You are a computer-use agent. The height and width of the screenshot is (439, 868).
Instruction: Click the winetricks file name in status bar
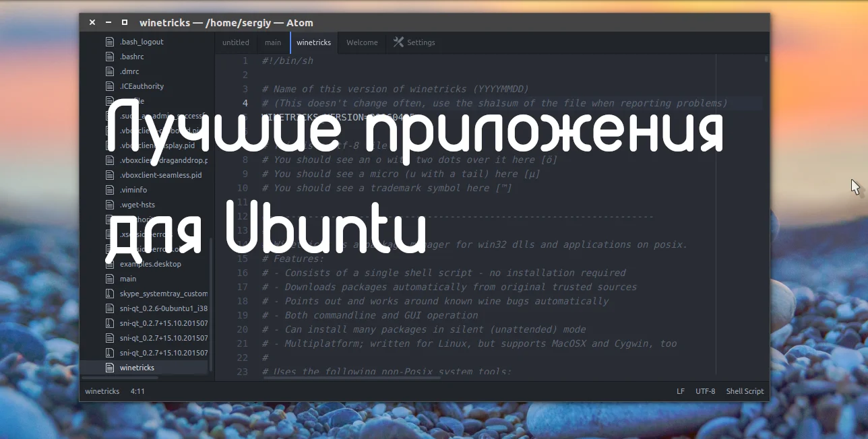[x=102, y=391]
